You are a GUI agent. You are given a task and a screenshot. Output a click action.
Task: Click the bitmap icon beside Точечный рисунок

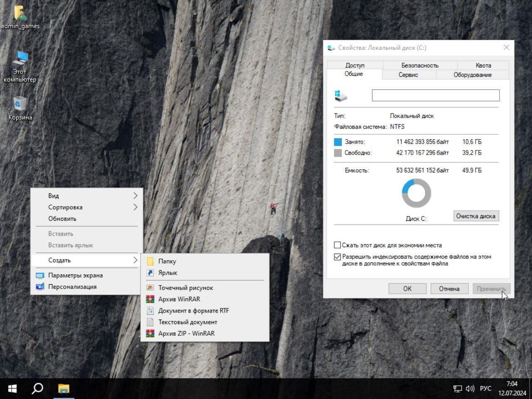coord(150,288)
